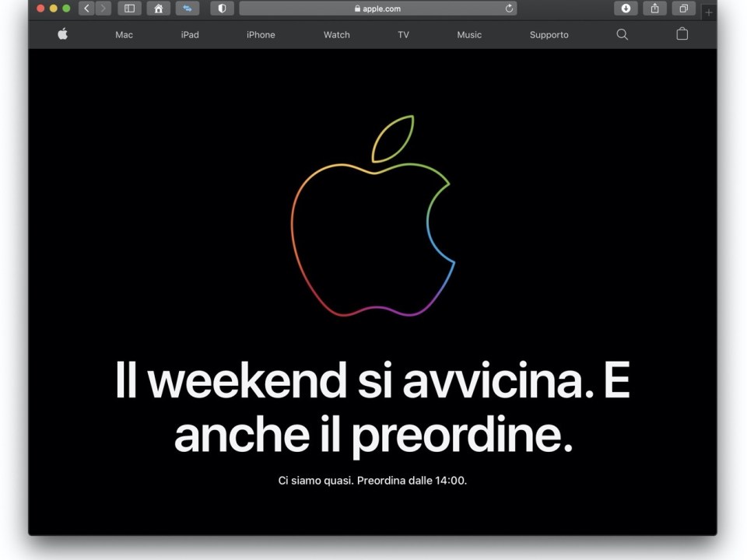Screen dimensions: 747x560
Task: Open the home page button
Action: click(x=159, y=8)
